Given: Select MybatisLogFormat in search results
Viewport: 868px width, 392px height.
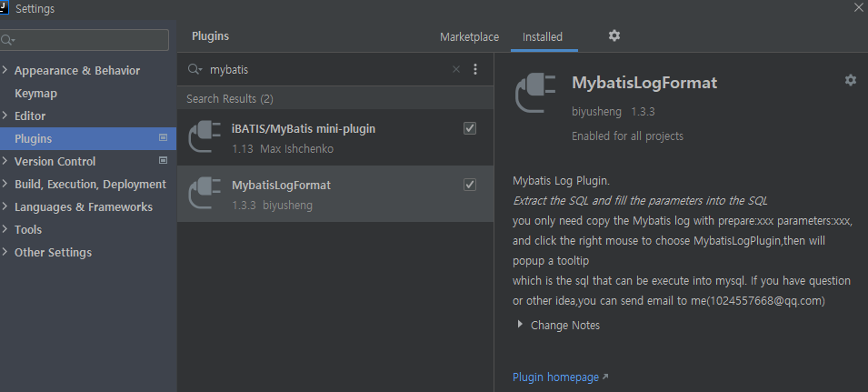Looking at the screenshot, I should (x=335, y=194).
